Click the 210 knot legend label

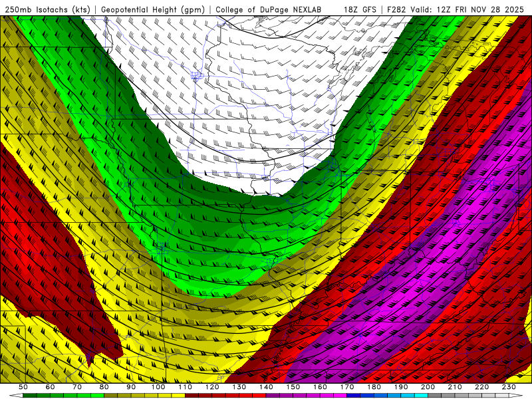click(455, 387)
